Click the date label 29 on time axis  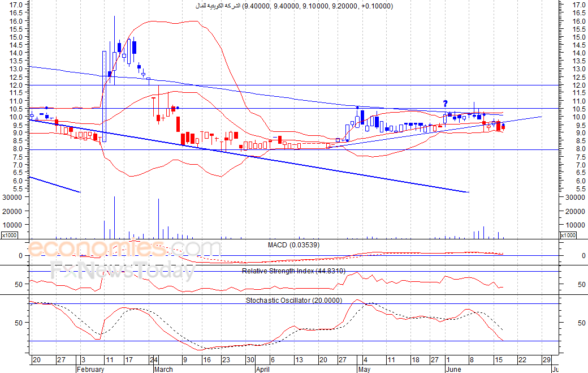click(546, 360)
